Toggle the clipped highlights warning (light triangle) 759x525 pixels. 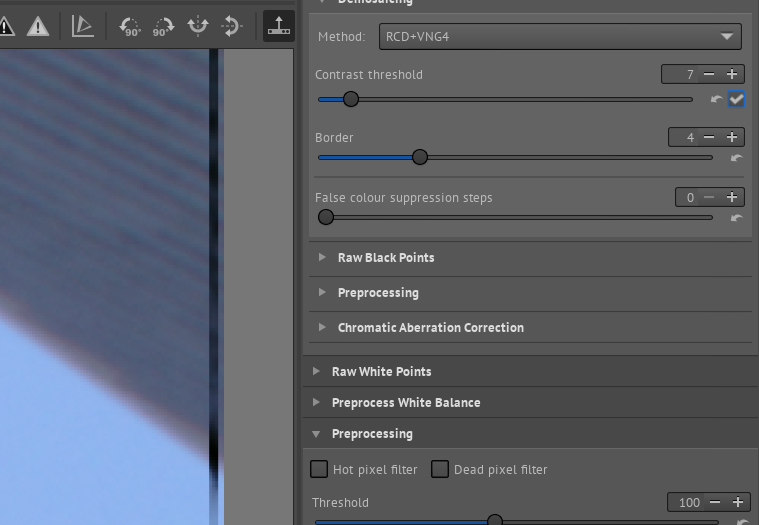[x=38, y=26]
